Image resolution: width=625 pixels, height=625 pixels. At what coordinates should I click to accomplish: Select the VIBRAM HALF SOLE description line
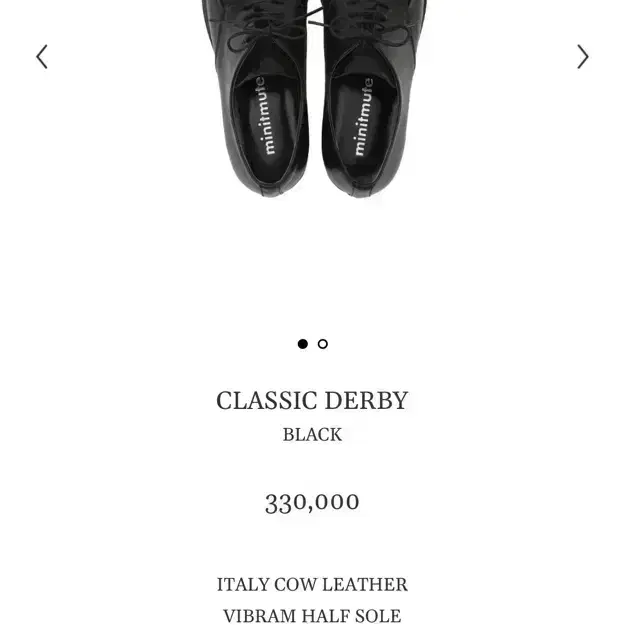[312, 616]
